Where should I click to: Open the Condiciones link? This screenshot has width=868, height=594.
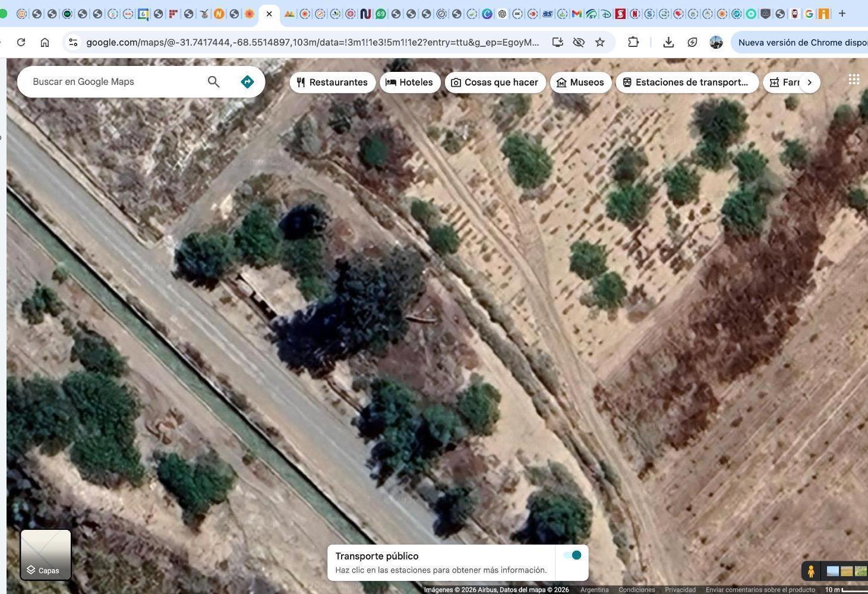click(x=637, y=590)
